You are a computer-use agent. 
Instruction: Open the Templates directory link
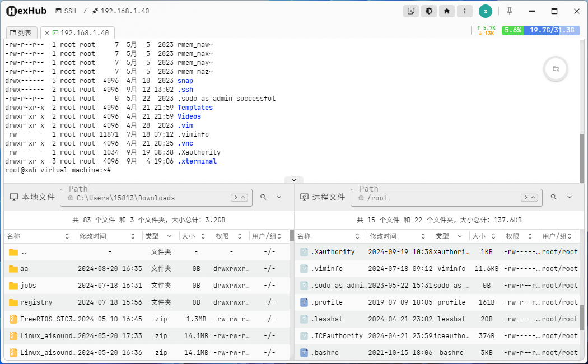pos(195,107)
